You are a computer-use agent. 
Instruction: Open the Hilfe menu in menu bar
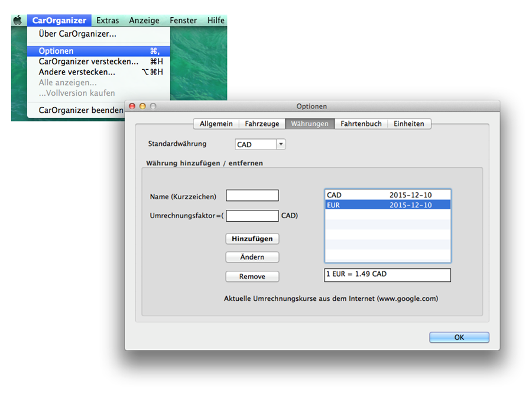click(216, 21)
